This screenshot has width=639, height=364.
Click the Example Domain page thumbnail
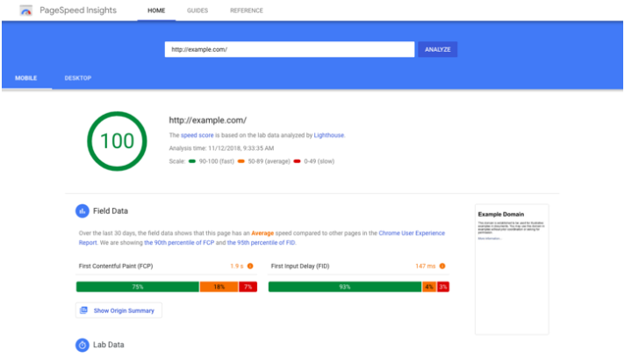click(x=512, y=269)
